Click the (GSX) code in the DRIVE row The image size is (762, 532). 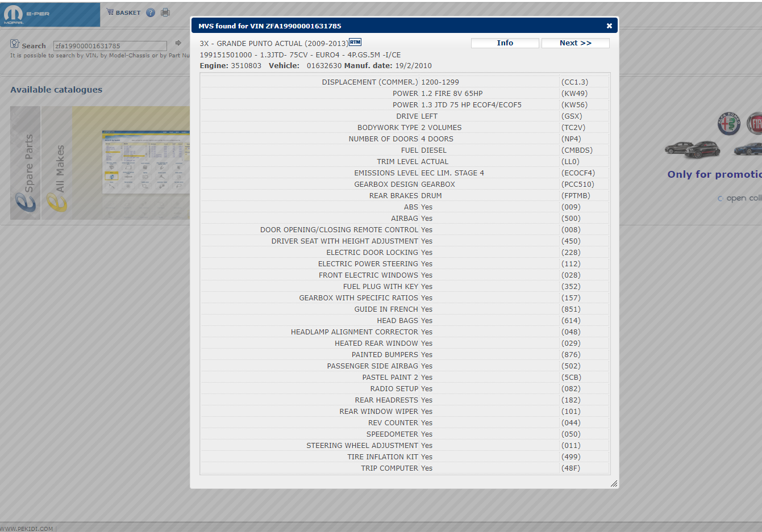click(572, 116)
